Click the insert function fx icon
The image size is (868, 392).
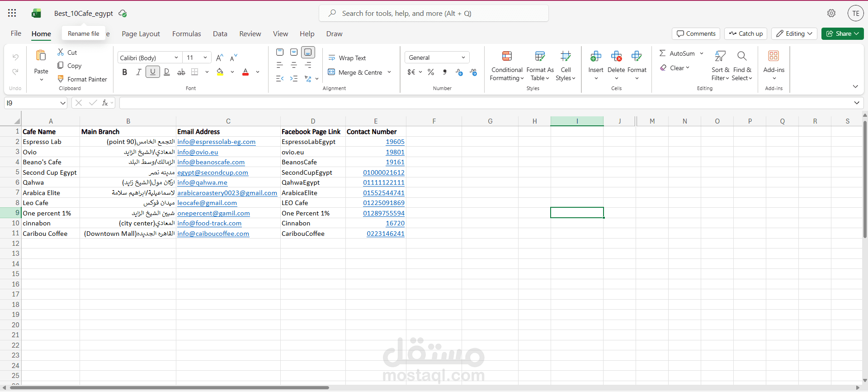(105, 103)
